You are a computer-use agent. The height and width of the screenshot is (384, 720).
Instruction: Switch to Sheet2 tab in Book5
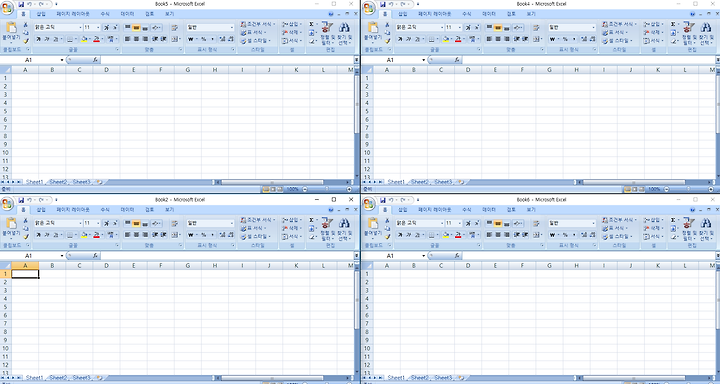tap(58, 182)
